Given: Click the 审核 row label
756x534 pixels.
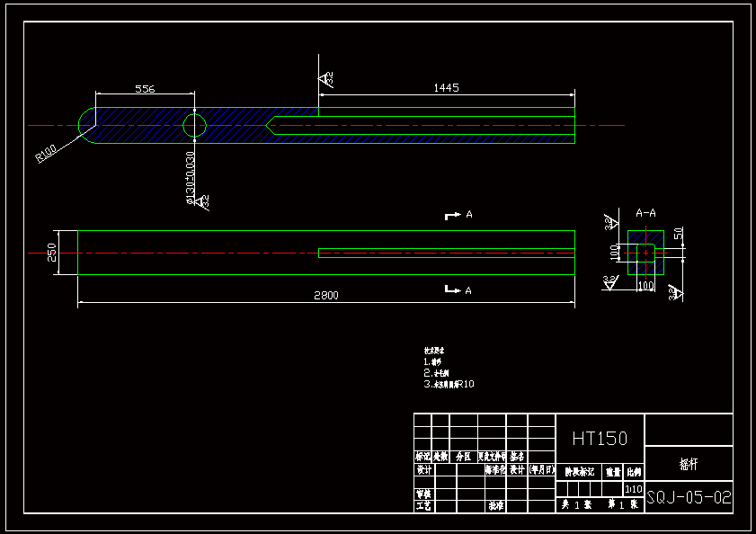Looking at the screenshot, I should pyautogui.click(x=423, y=494).
